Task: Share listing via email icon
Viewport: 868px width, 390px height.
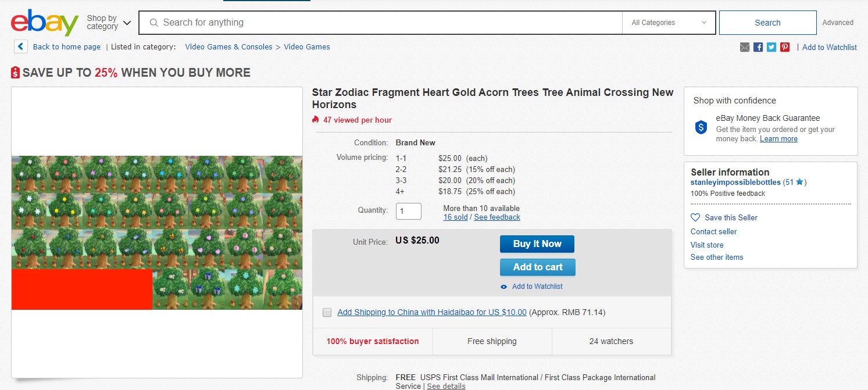Action: pyautogui.click(x=745, y=47)
